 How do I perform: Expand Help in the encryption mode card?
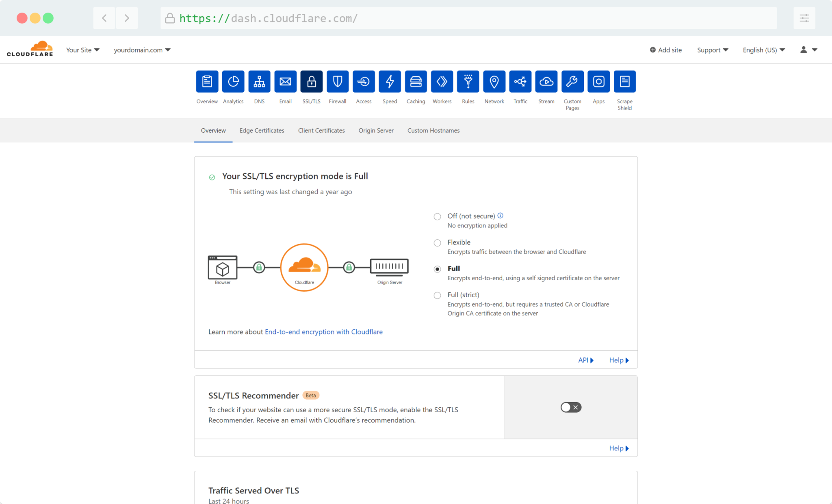[619, 360]
